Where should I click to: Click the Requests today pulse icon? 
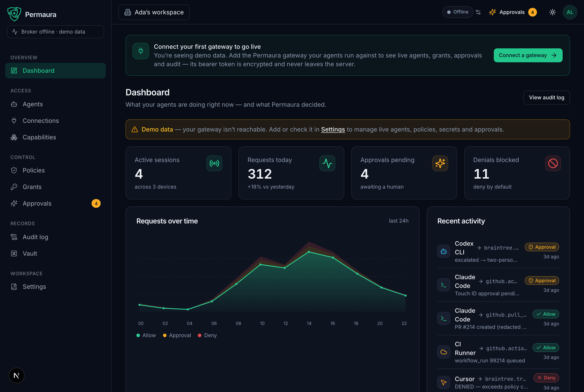tap(327, 163)
